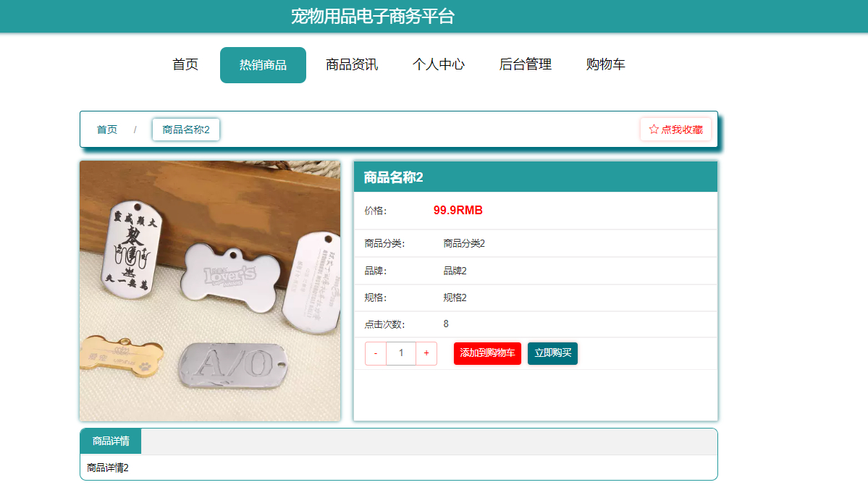Click the 商品名称2 breadcrumb item

click(186, 130)
